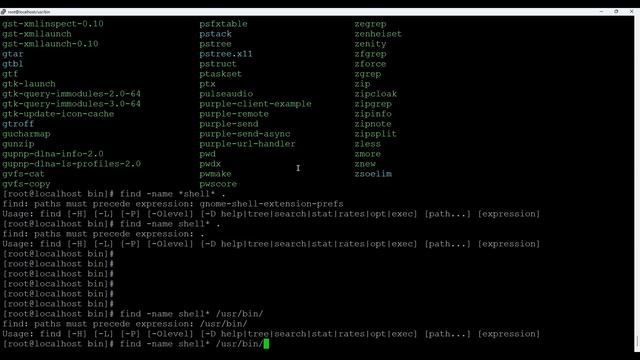Click on 'pwdx' entry
640x360 pixels.
point(210,164)
